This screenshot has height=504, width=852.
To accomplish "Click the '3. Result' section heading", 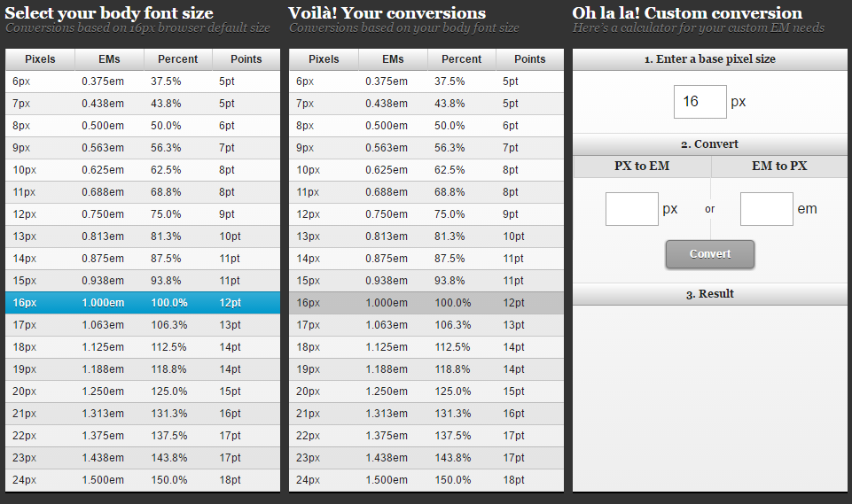I will (709, 294).
